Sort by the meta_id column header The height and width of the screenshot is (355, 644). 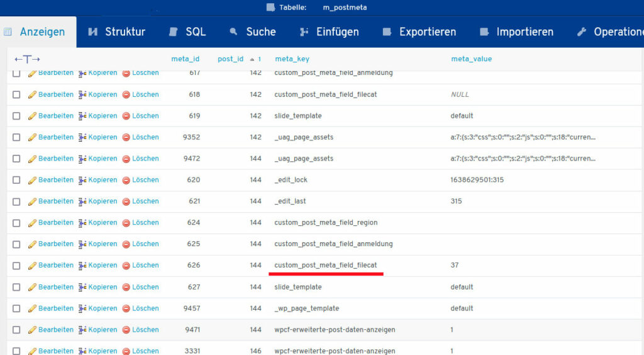click(x=186, y=59)
